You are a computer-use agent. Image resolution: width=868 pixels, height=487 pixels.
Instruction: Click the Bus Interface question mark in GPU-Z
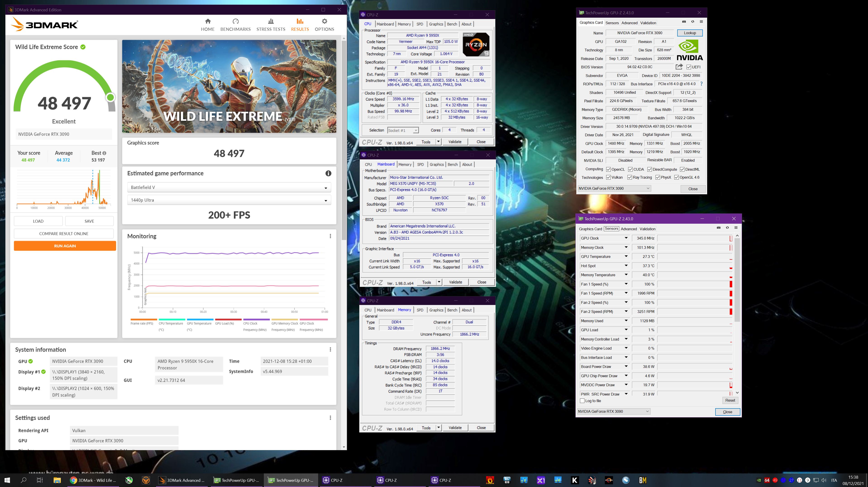[x=701, y=84]
